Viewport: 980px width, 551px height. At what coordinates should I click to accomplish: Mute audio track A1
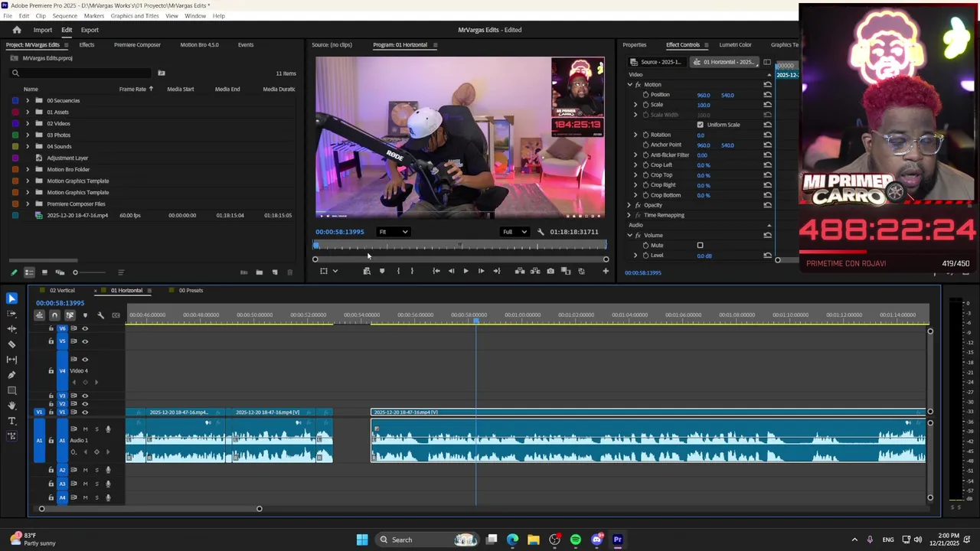85,429
